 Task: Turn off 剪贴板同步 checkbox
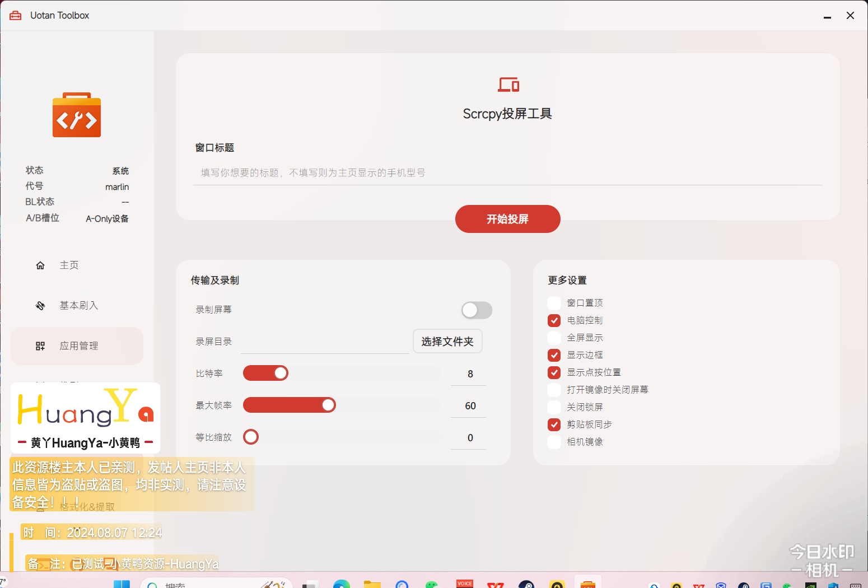click(x=554, y=424)
